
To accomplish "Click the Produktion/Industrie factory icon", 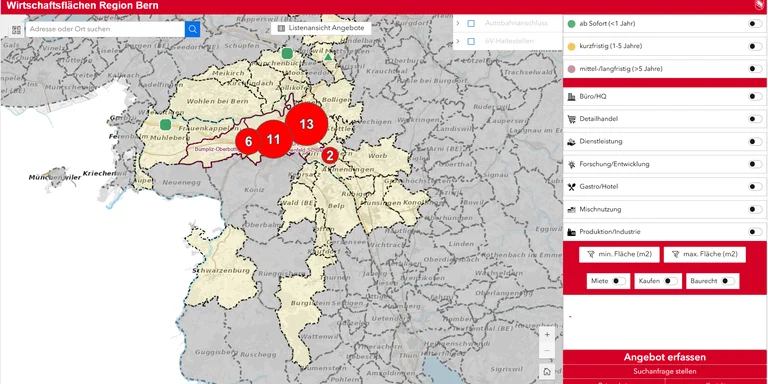I will (571, 232).
